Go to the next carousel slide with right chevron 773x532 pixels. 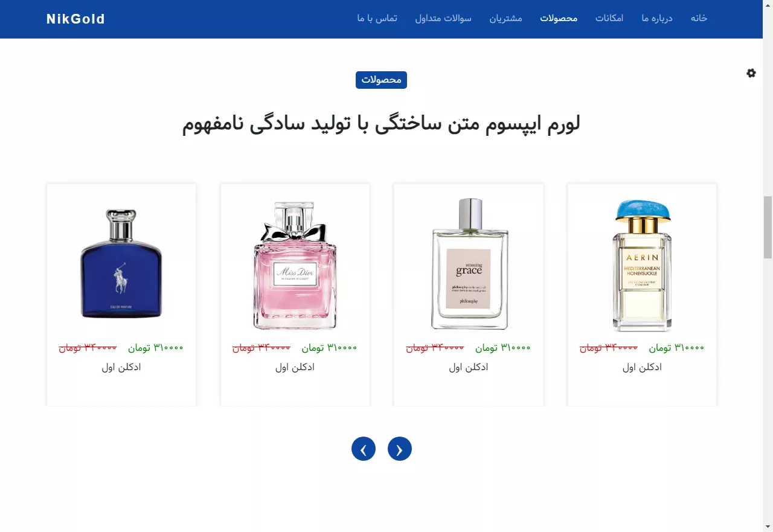pyautogui.click(x=400, y=449)
